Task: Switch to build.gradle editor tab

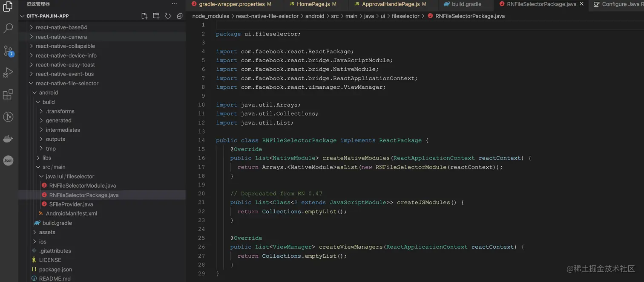Action: click(x=466, y=4)
